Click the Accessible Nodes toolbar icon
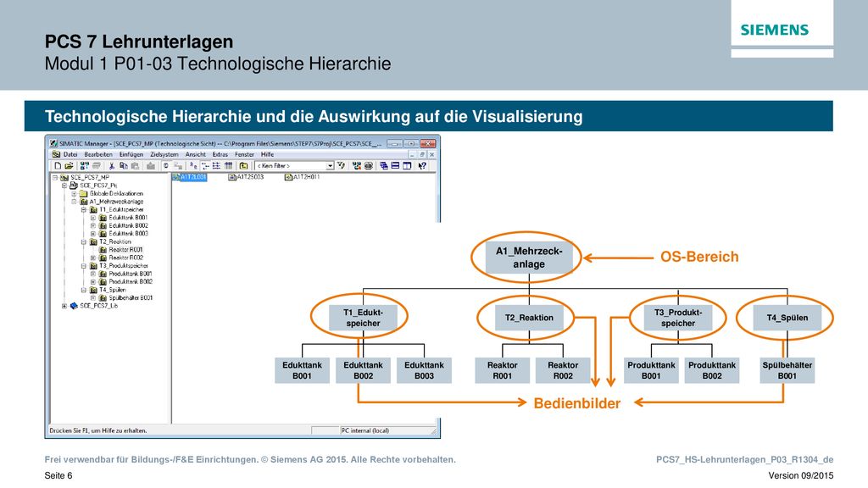The image size is (868, 488). pyautogui.click(x=84, y=165)
